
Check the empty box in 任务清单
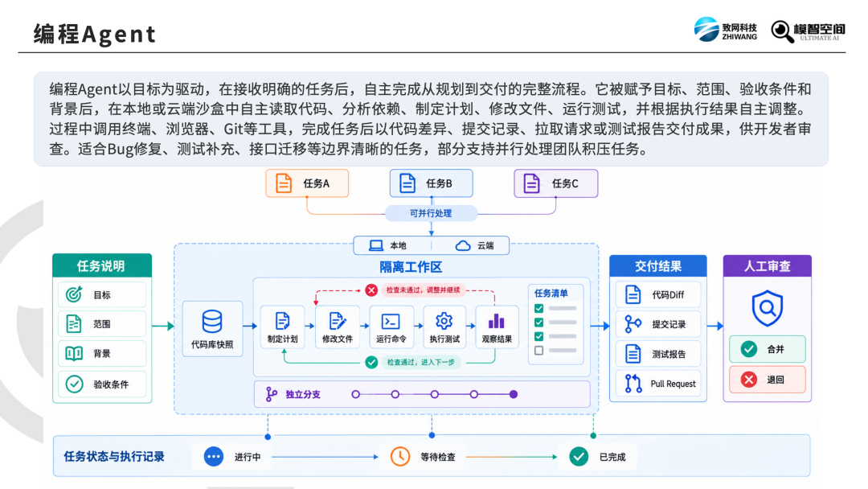click(538, 351)
